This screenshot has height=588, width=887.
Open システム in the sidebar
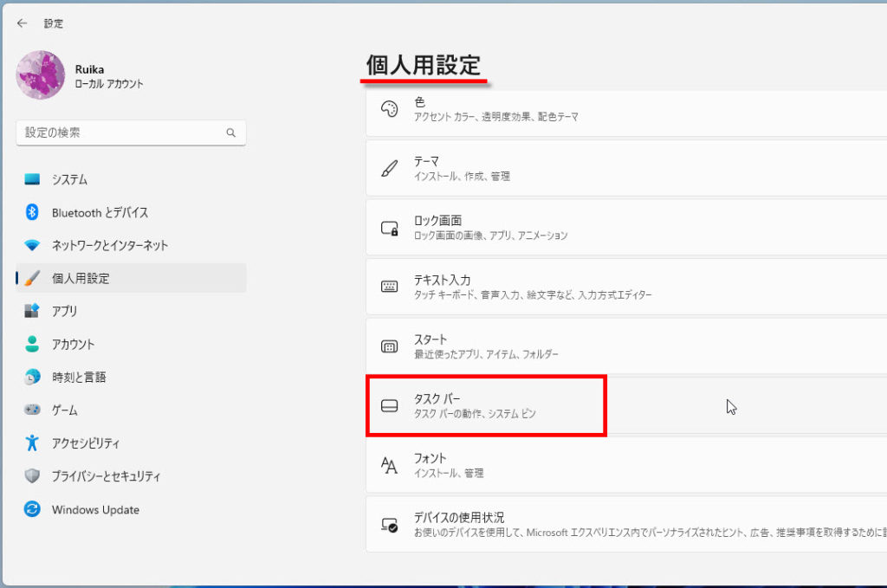[x=69, y=179]
